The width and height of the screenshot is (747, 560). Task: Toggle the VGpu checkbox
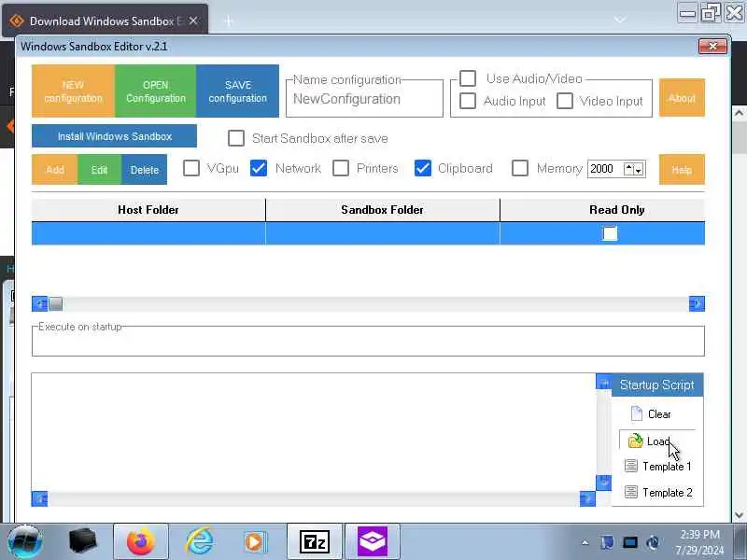point(191,168)
